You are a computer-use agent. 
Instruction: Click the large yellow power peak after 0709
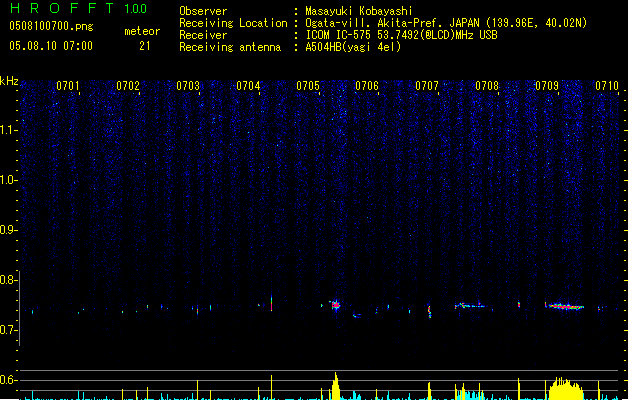coord(566,388)
